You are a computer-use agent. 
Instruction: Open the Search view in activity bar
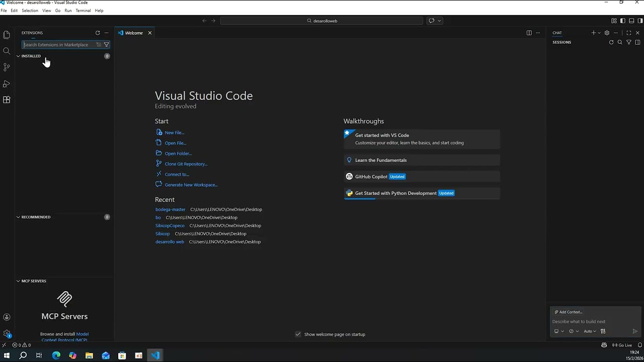click(x=7, y=51)
